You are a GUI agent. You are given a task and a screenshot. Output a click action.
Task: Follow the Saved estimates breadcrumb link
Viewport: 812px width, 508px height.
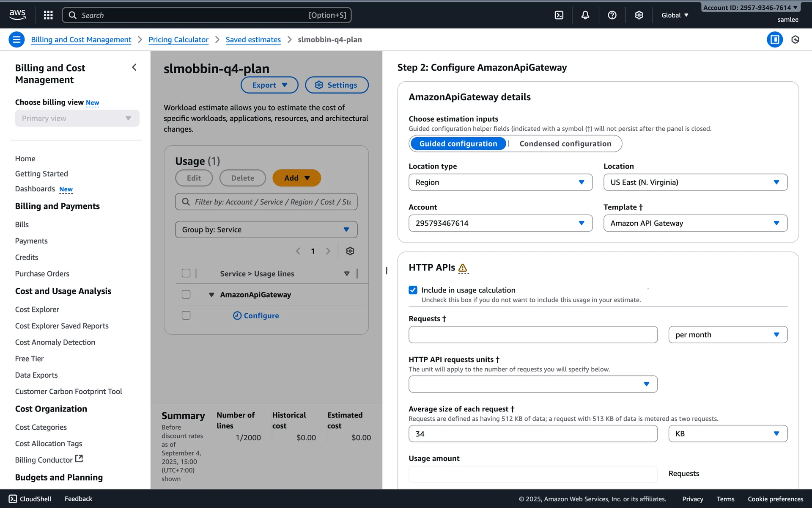pos(253,39)
